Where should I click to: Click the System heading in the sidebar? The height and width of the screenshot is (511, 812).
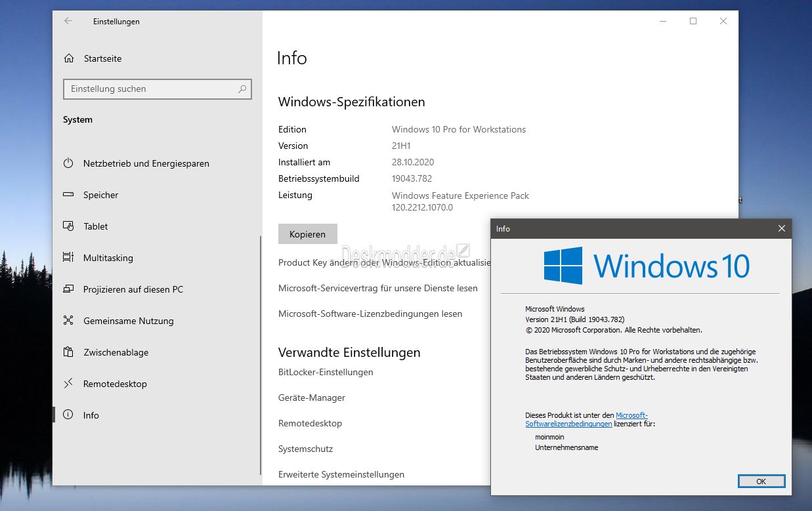point(77,119)
